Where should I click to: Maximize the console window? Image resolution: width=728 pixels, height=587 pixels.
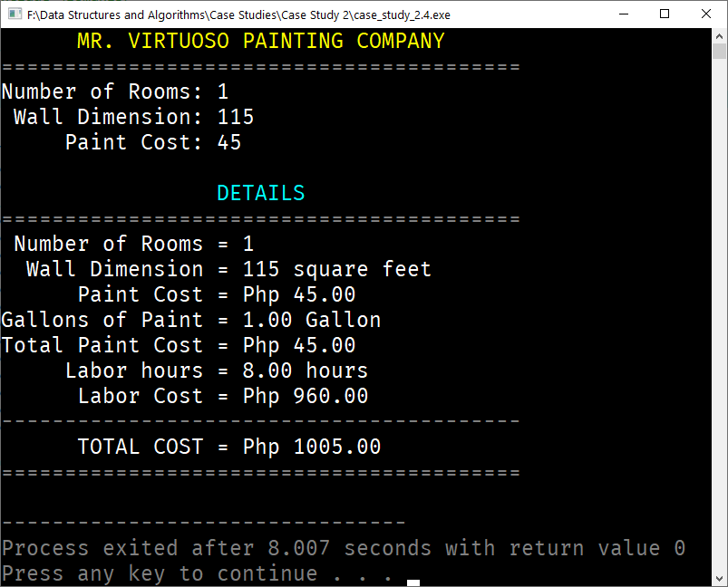pos(665,14)
